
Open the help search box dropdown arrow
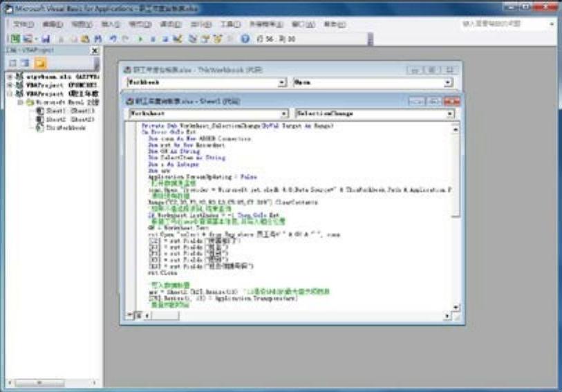(x=552, y=24)
